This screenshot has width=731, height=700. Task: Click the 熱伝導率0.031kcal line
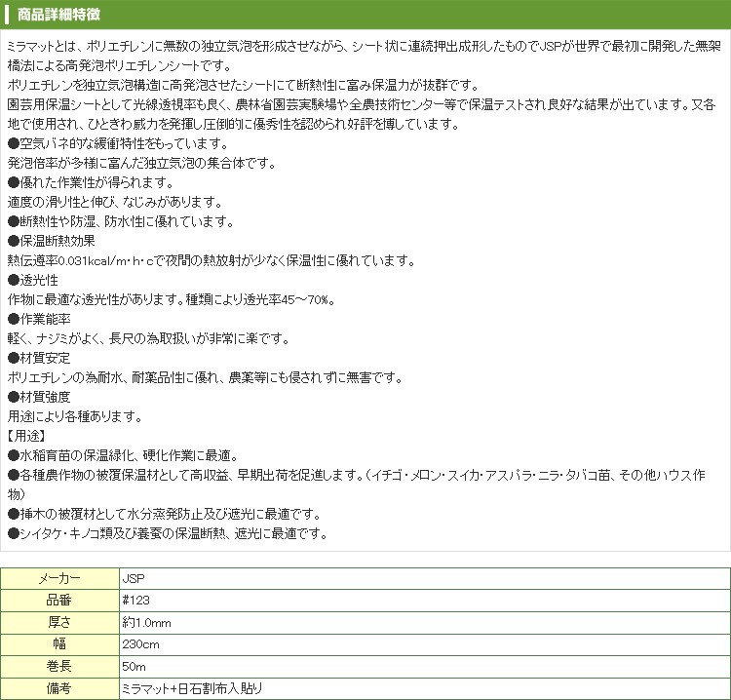point(212,260)
